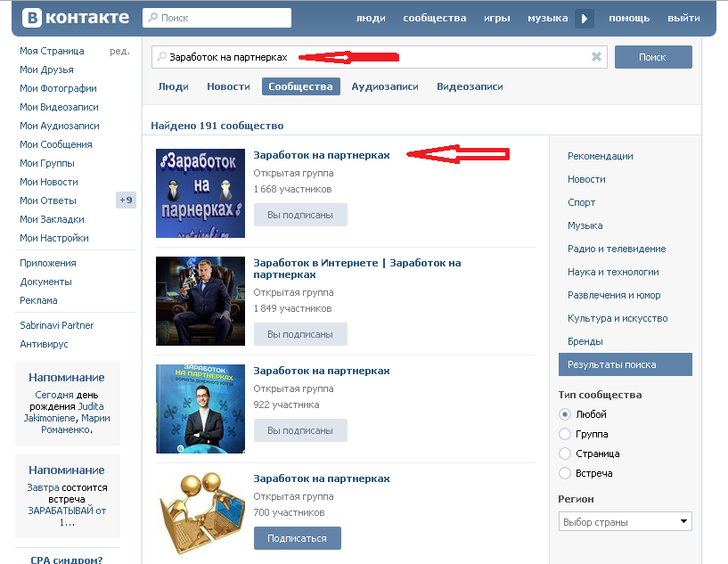Click the community search input field

coord(380,57)
